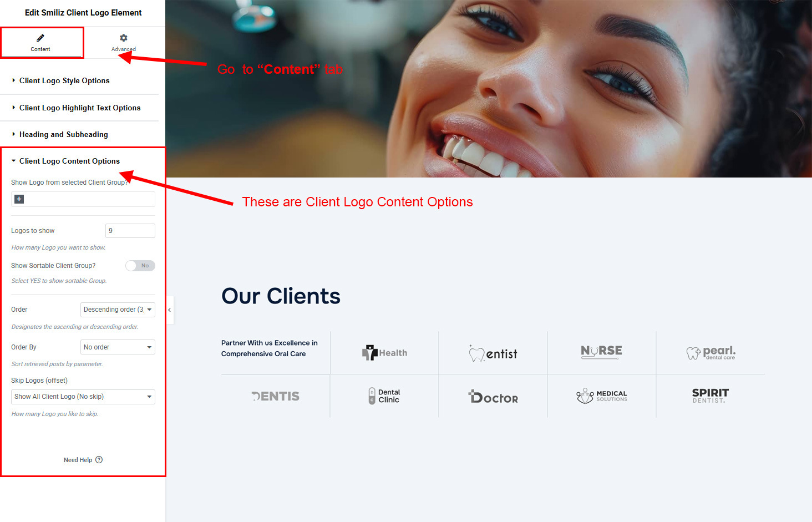Click the Need Help link
This screenshot has height=522, width=812.
(x=78, y=460)
